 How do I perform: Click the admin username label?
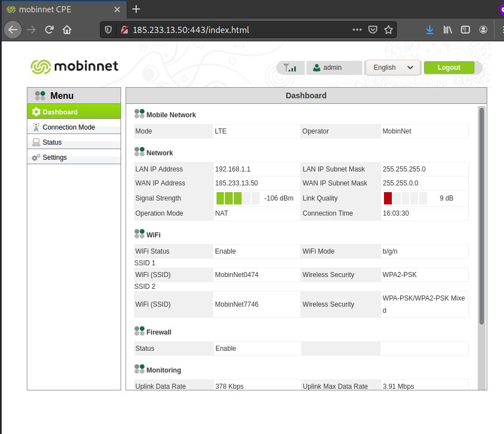332,68
